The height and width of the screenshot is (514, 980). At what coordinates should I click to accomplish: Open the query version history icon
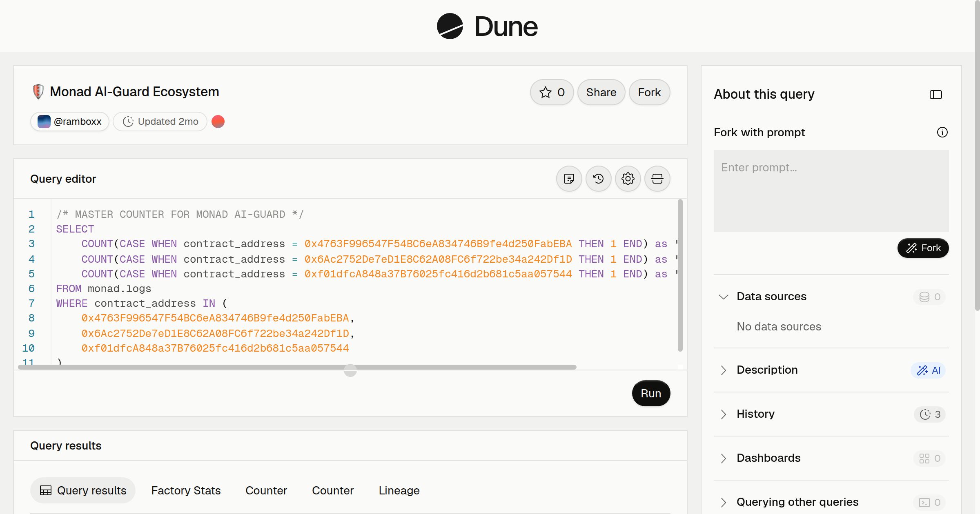[x=598, y=179]
